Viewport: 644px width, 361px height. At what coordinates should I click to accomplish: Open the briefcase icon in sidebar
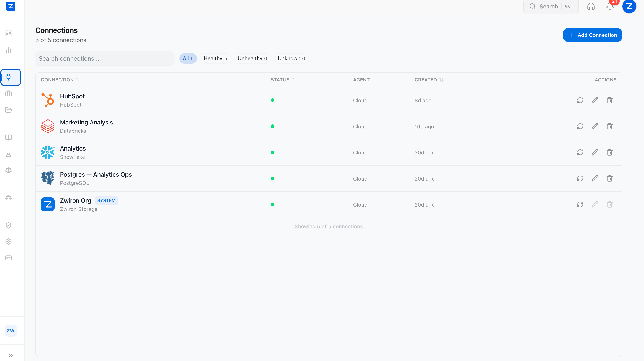[x=8, y=94]
